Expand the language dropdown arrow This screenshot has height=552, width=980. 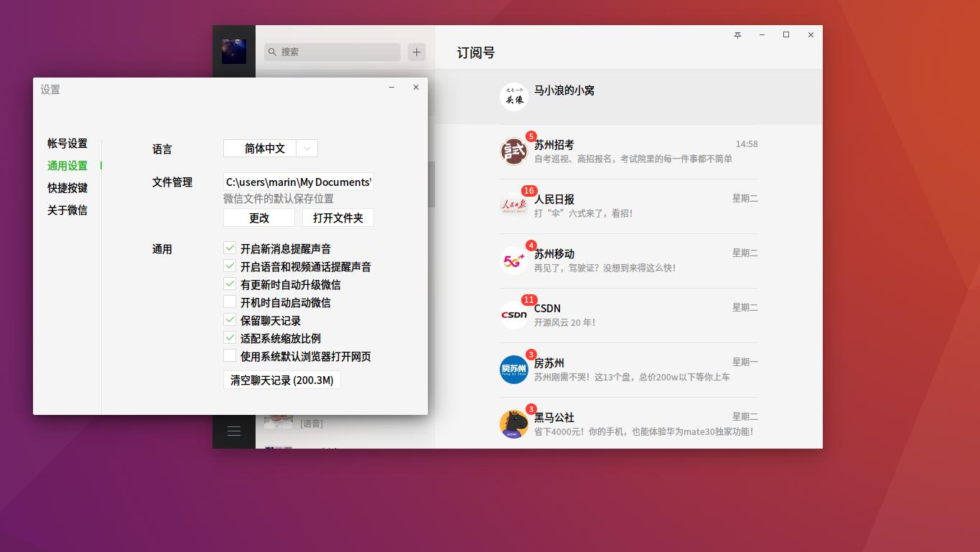pos(307,149)
